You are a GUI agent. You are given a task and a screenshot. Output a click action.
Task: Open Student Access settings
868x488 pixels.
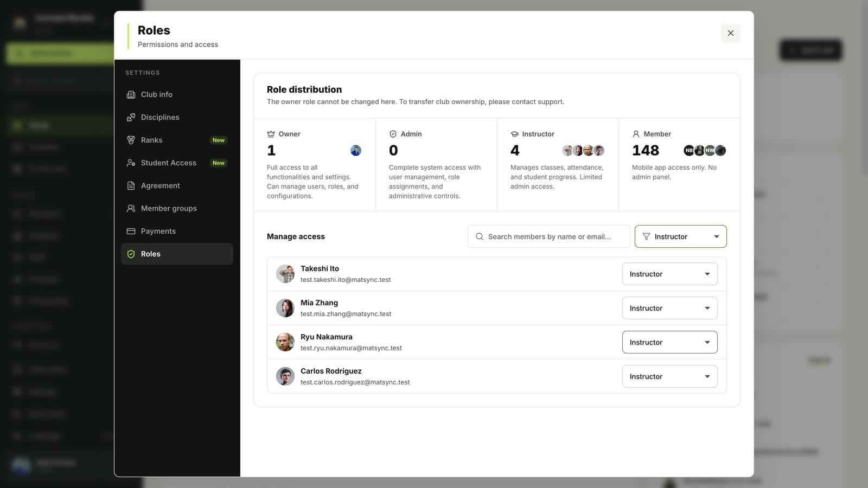[177, 163]
